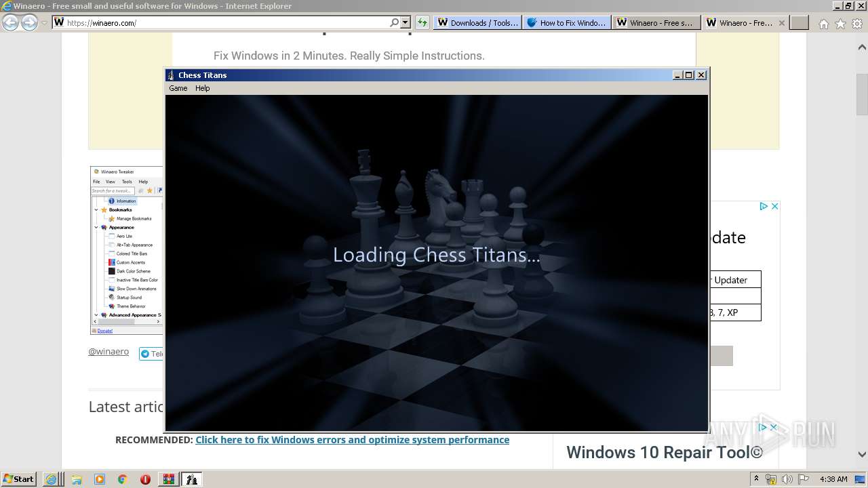
Task: Close the Windows 10 Repair Tool ad
Action: [774, 427]
